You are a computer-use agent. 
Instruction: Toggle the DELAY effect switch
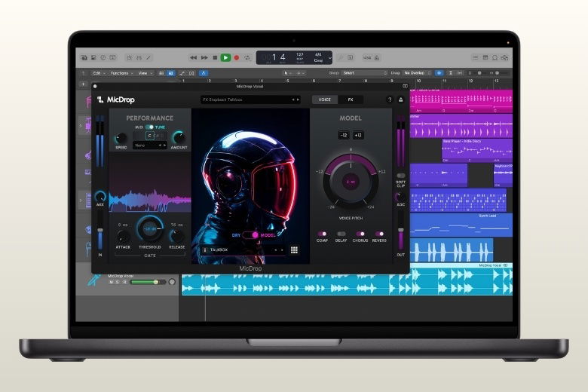coord(341,234)
